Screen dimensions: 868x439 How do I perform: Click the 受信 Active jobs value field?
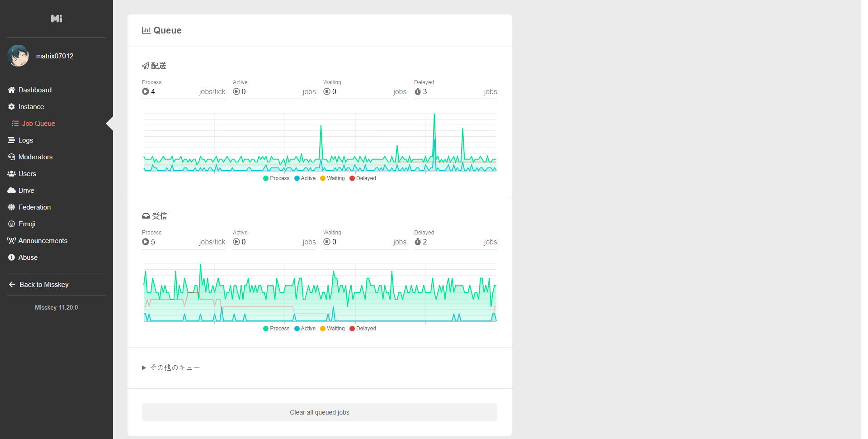(x=274, y=242)
